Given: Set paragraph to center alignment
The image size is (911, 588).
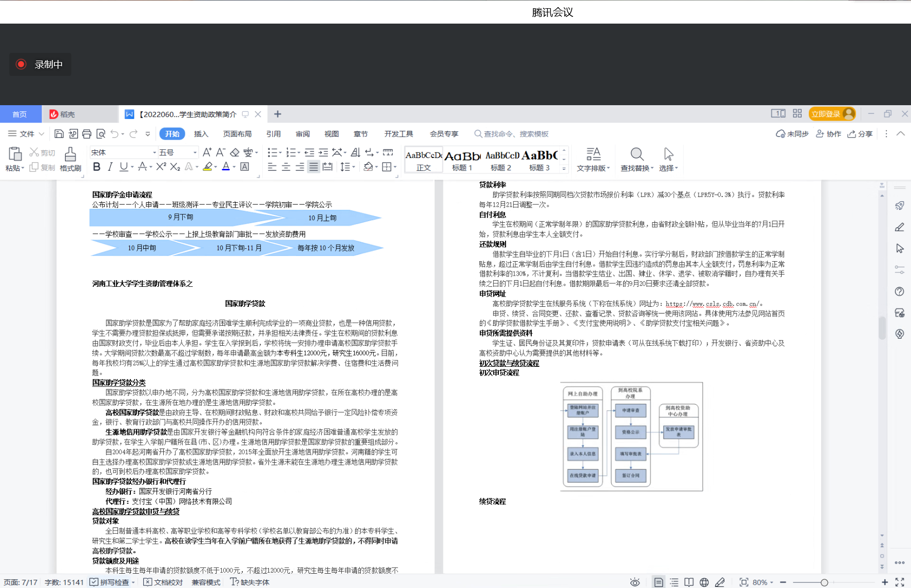Looking at the screenshot, I should pos(286,167).
